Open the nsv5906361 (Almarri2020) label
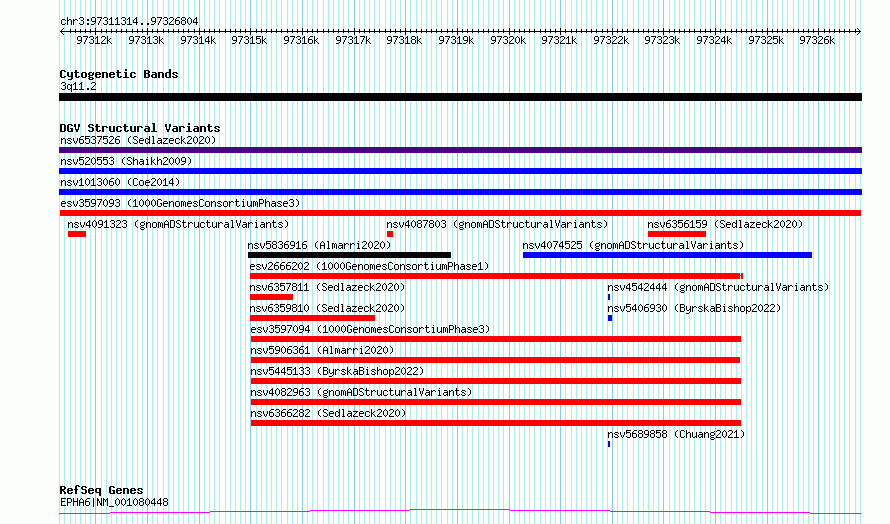Screen dimensions: 890x524 322,350
